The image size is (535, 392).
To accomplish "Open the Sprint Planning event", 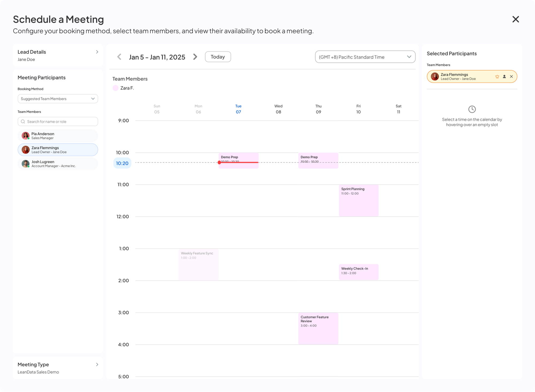I will pyautogui.click(x=359, y=200).
